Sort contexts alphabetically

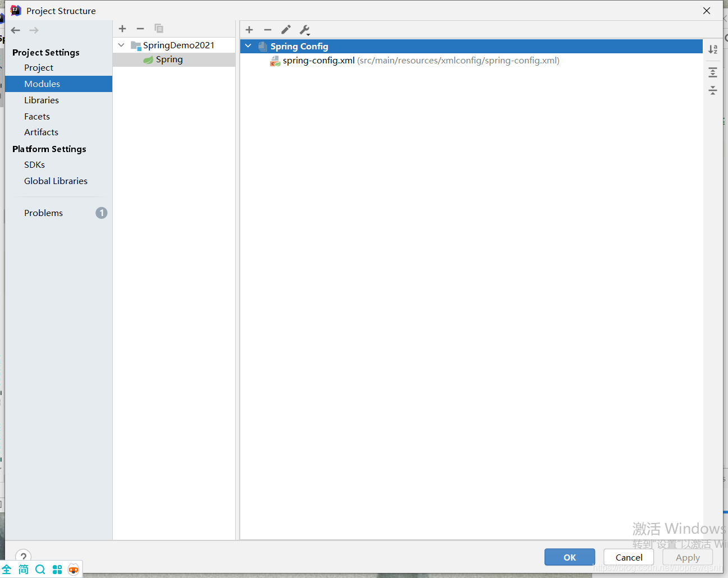point(713,49)
